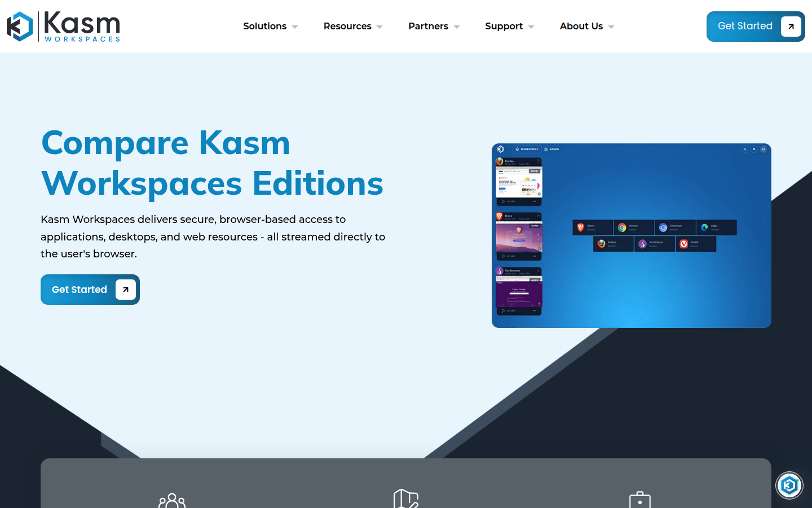Viewport: 812px width, 508px height.
Task: Click the Get Started button below the intro paragraph
Action: point(90,290)
